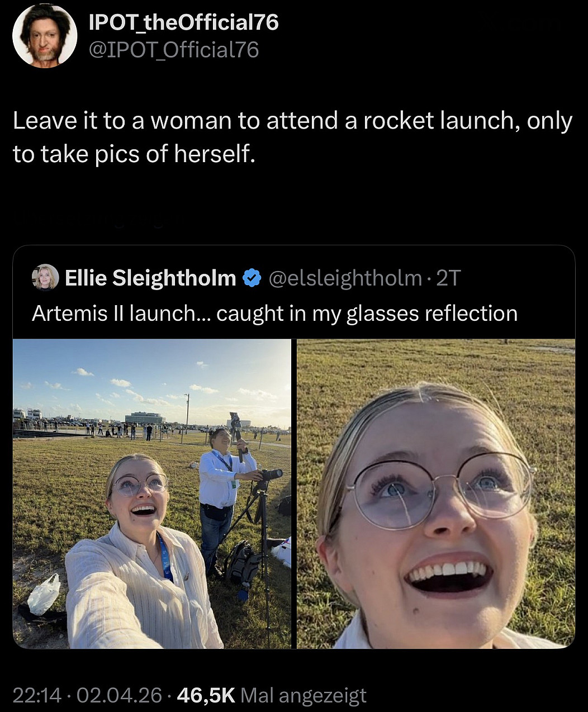Image resolution: width=588 pixels, height=712 pixels.
Task: Click the 02.04.26 post date
Action: (119, 695)
